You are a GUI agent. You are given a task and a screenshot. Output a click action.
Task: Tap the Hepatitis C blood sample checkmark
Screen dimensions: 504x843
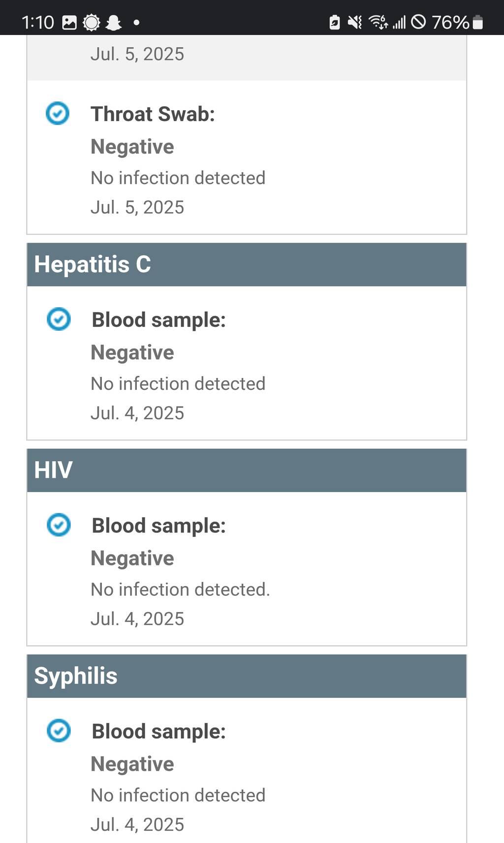click(59, 319)
